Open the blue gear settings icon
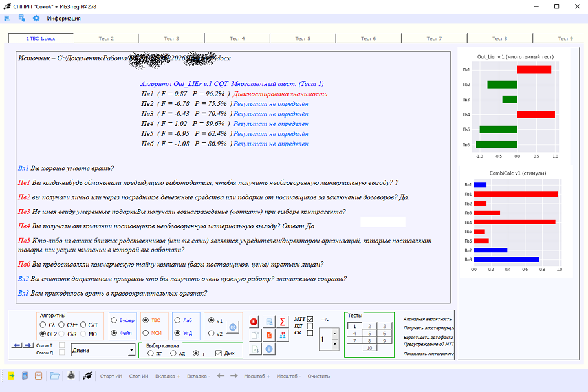Screen dimensions: 588x392 (x=36, y=18)
